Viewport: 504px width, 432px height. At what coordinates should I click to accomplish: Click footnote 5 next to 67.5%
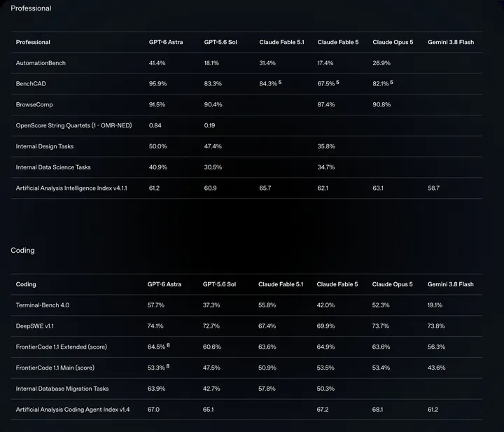coord(337,83)
